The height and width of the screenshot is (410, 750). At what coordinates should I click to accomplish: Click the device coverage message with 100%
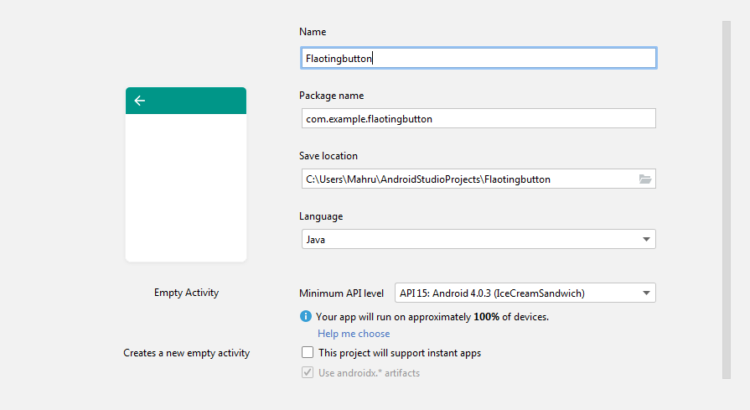[432, 316]
